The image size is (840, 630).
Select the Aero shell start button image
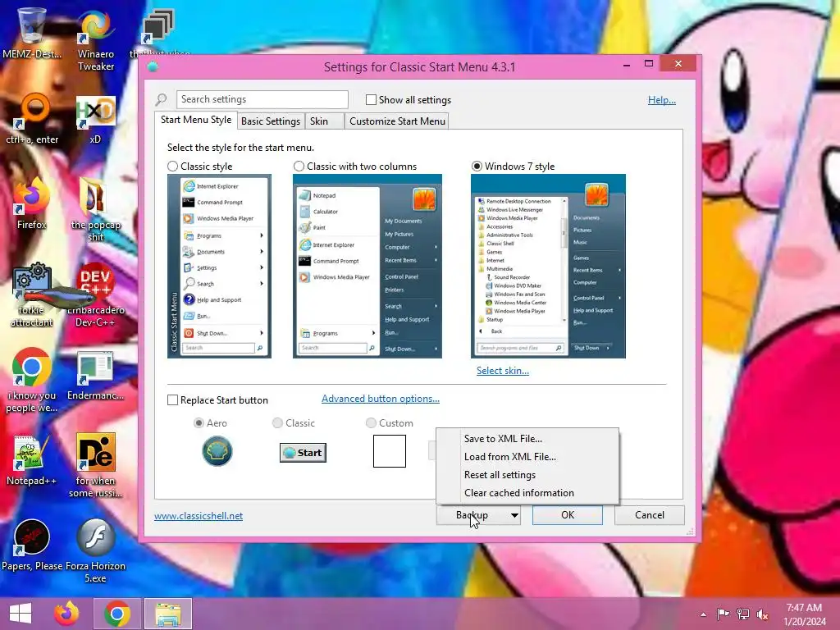[217, 451]
